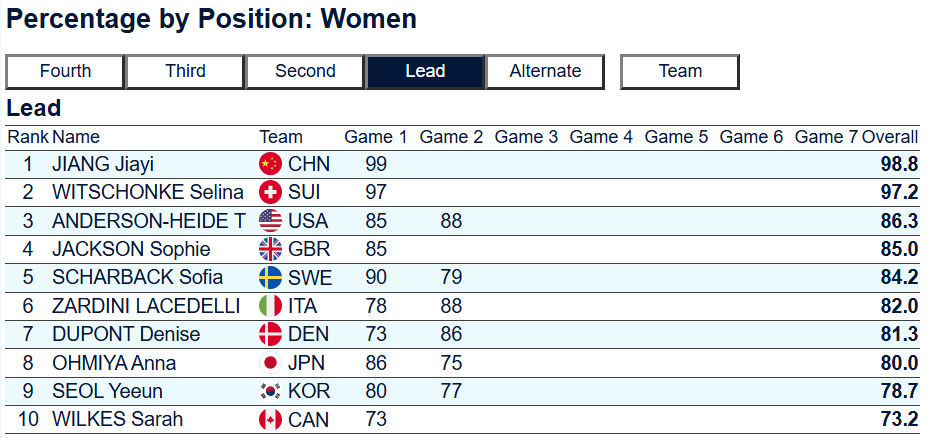Click the China flag icon

(x=270, y=164)
